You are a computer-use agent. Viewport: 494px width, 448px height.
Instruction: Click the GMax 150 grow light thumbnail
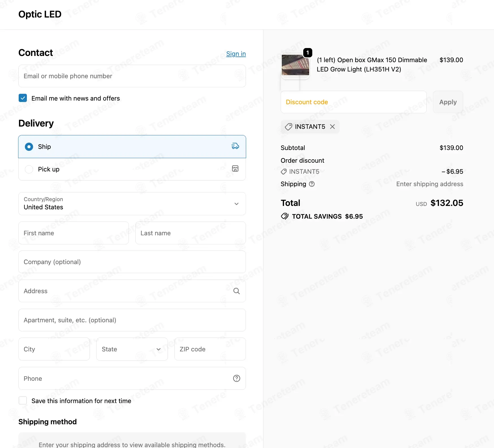point(295,65)
